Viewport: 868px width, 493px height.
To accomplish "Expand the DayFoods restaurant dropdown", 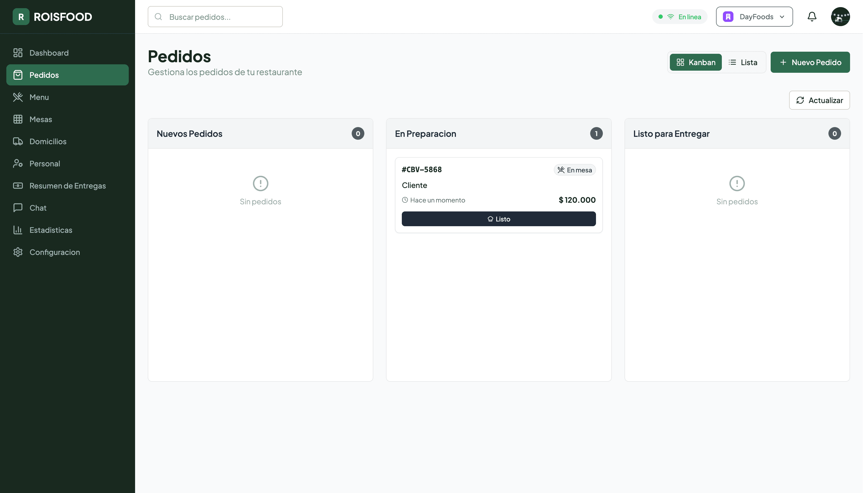I will (754, 17).
